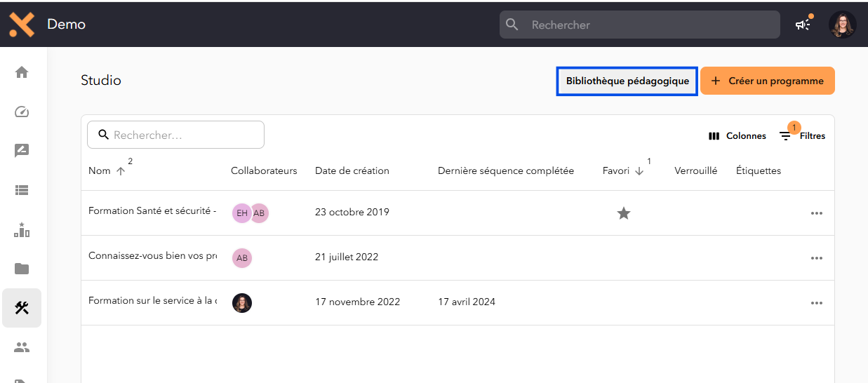Click magnifier icon in top search bar
868x383 pixels.
pyautogui.click(x=512, y=25)
